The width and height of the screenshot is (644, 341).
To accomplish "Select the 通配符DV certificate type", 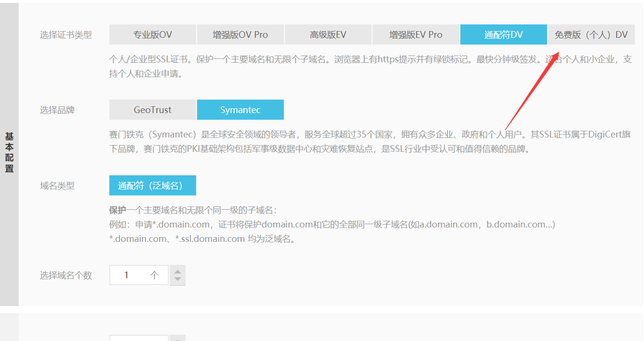I will coord(503,34).
